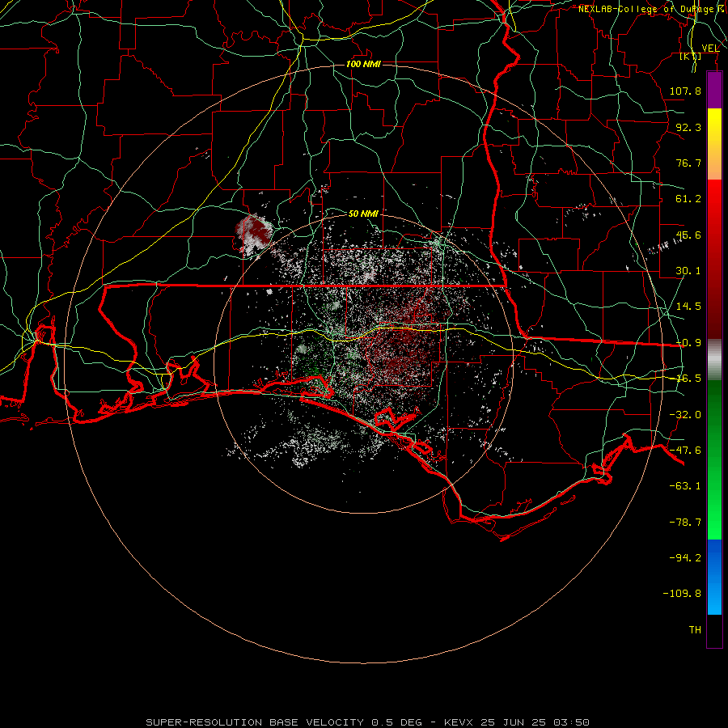Pick the blue segment of velocity scale
The height and width of the screenshot is (728, 728).
pyautogui.click(x=714, y=577)
